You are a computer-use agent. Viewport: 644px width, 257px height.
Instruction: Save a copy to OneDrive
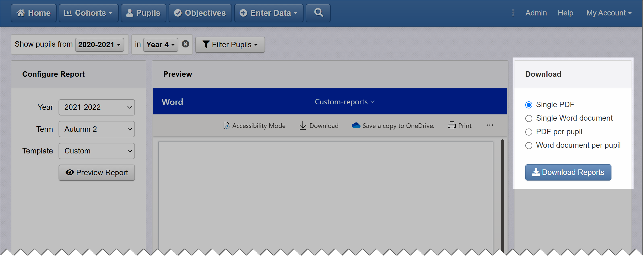pyautogui.click(x=393, y=126)
